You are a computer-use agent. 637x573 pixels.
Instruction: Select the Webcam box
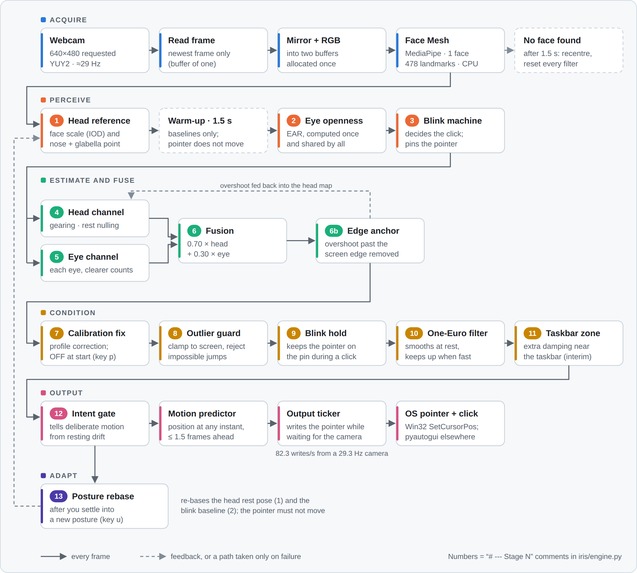95,50
